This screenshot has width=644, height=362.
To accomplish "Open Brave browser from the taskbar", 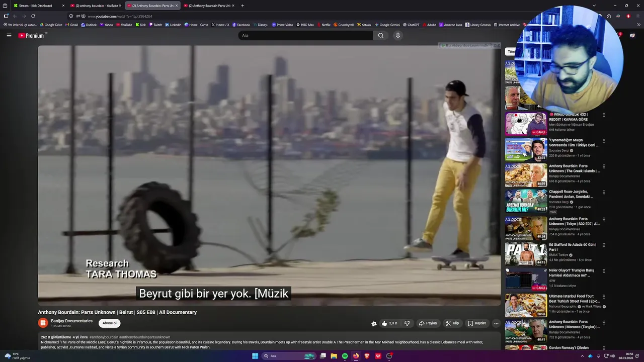I will (x=367, y=356).
